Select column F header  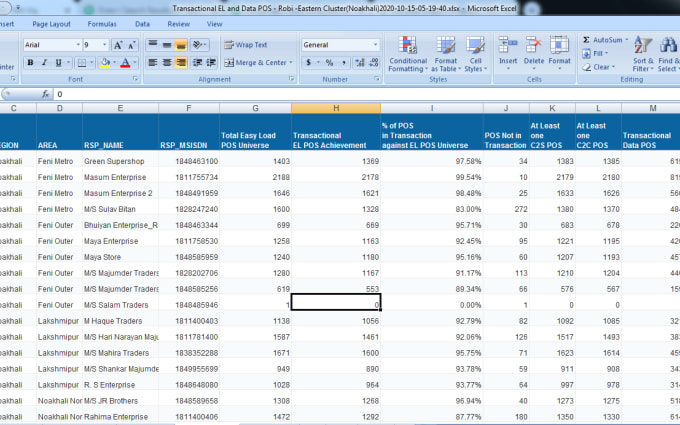(x=189, y=108)
